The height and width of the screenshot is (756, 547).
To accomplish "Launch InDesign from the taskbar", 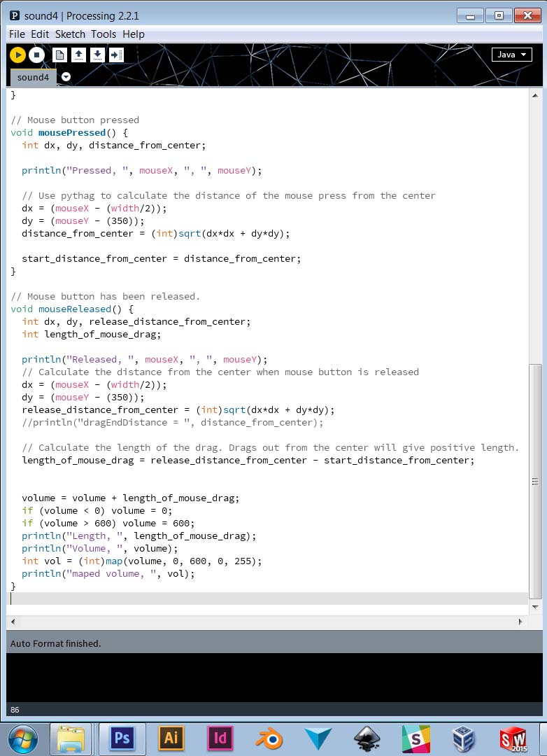I will click(x=220, y=738).
